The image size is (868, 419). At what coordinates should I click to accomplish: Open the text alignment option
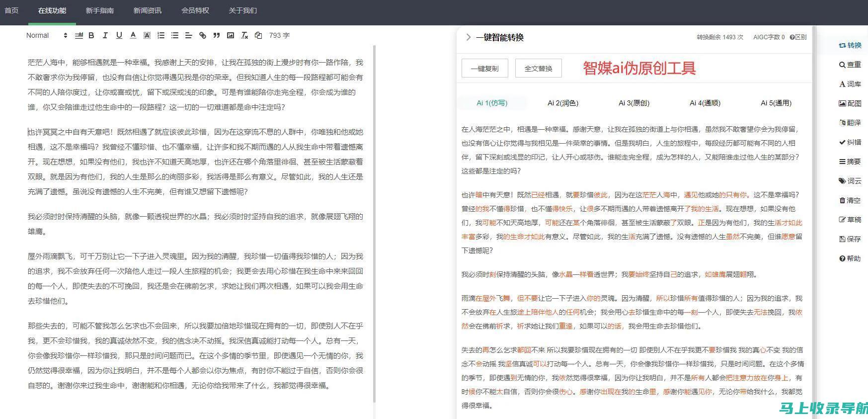[x=188, y=35]
